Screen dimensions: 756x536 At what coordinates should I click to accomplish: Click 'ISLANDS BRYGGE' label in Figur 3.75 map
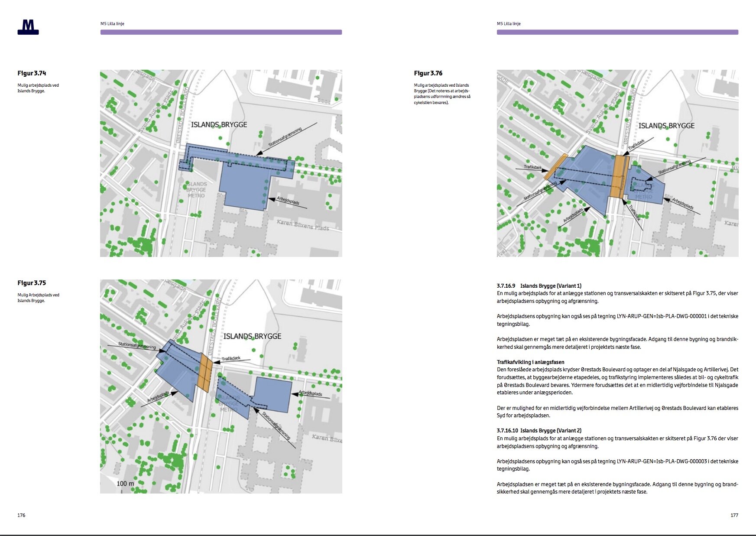(253, 336)
